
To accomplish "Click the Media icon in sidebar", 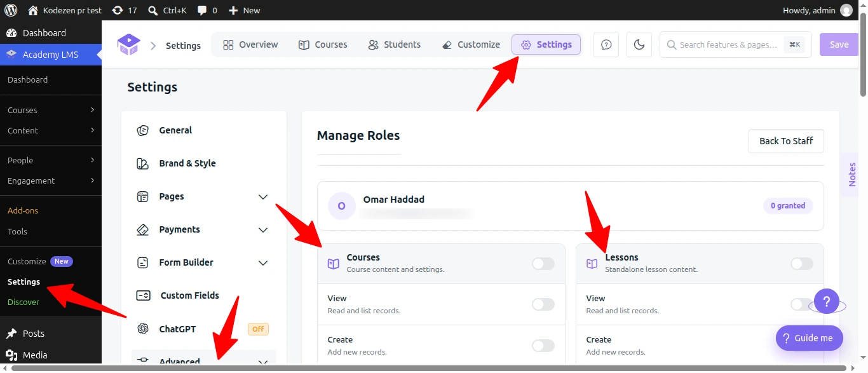I will pyautogui.click(x=11, y=355).
